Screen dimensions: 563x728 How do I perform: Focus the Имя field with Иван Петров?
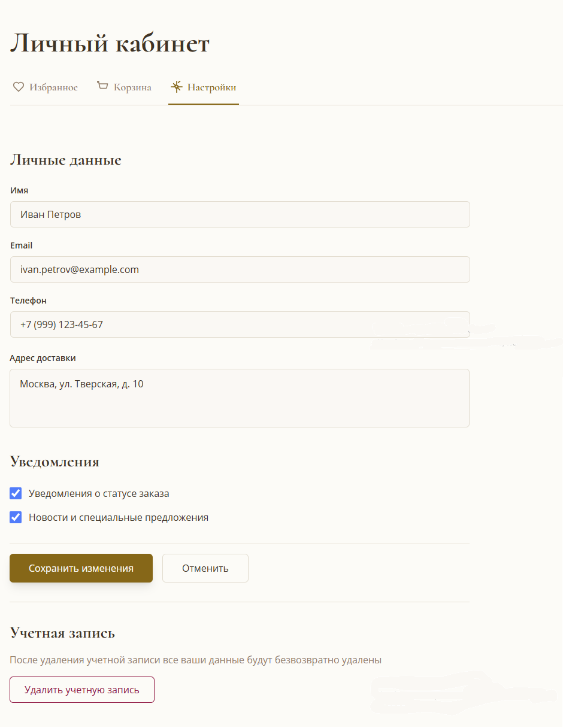tap(240, 214)
